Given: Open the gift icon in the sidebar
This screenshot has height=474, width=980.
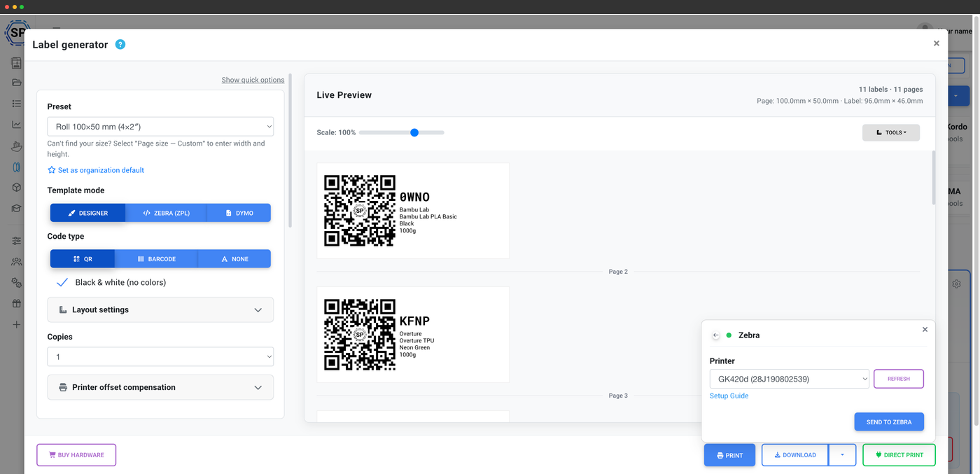Looking at the screenshot, I should coord(17,304).
